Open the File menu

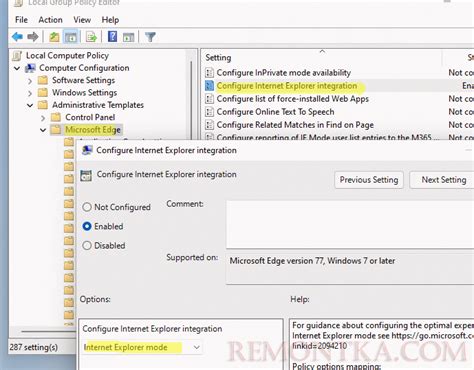click(x=21, y=20)
